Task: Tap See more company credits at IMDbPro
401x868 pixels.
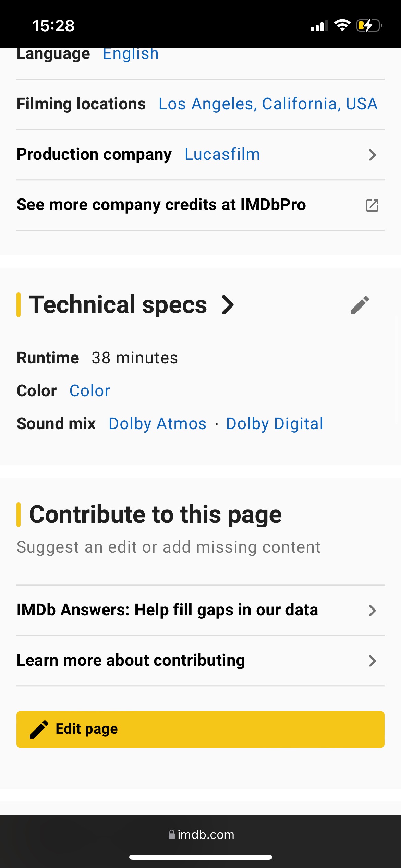Action: [200, 205]
